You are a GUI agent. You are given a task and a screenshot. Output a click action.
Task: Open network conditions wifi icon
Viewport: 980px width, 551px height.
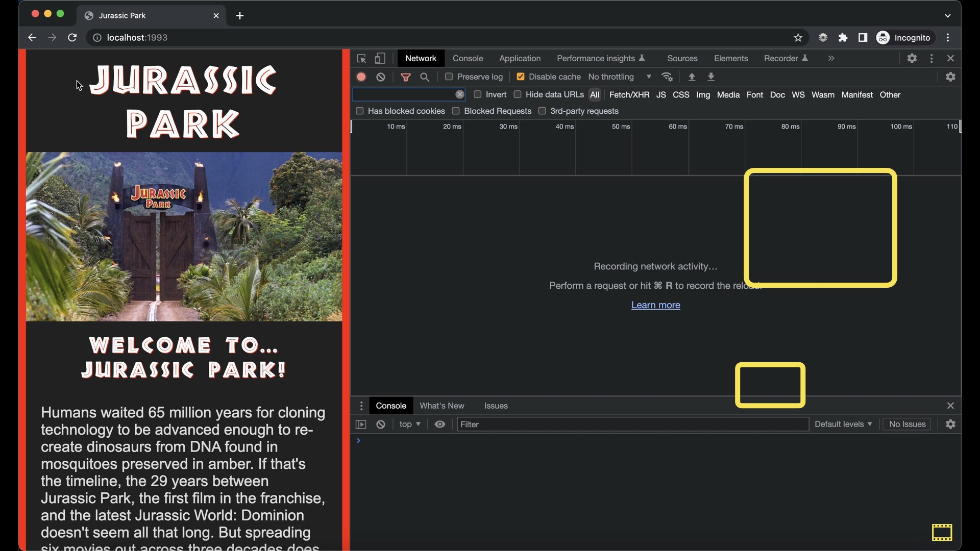click(667, 77)
